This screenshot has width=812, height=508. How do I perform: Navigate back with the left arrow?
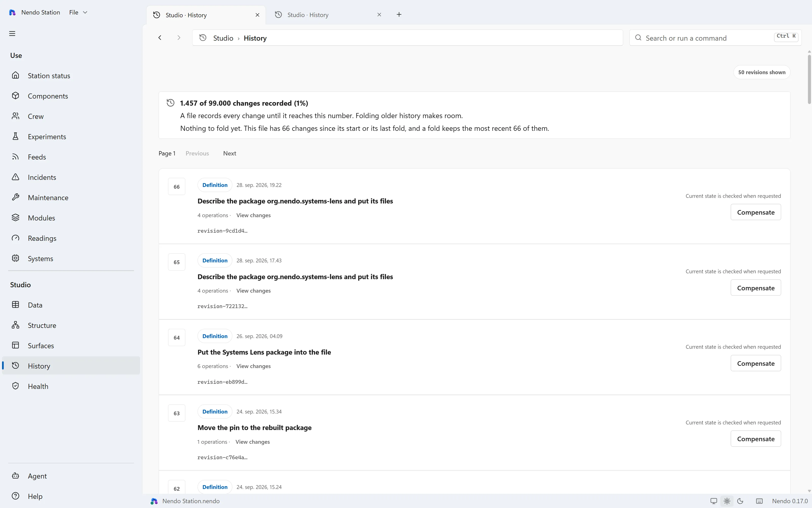pyautogui.click(x=160, y=38)
